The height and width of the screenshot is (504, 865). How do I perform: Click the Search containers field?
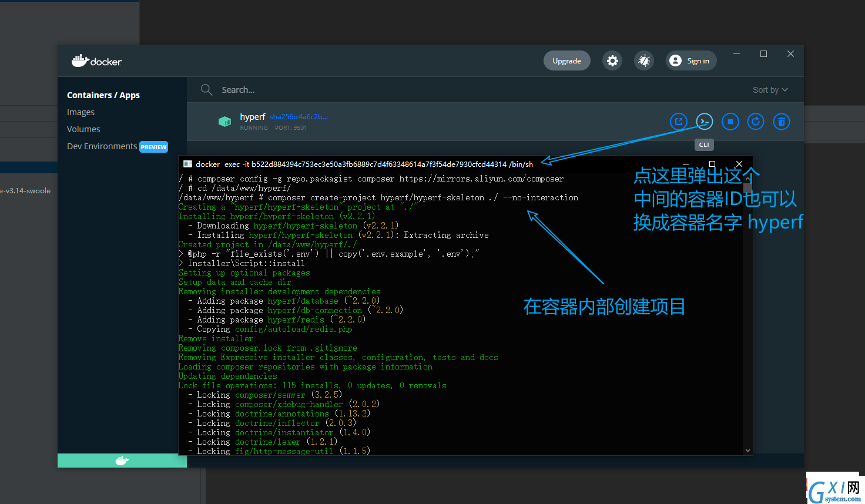pos(470,90)
